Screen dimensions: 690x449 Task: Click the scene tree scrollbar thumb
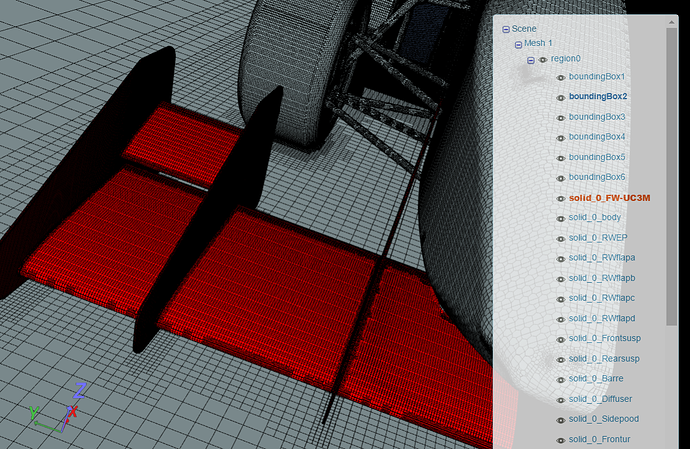[672, 177]
